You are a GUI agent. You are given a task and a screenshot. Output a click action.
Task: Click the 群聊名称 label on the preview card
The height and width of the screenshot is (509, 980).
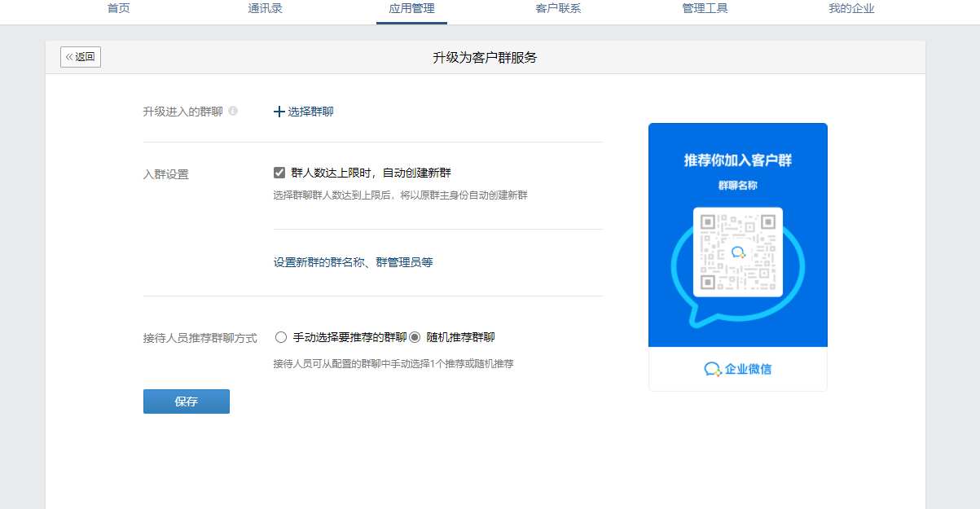738,186
